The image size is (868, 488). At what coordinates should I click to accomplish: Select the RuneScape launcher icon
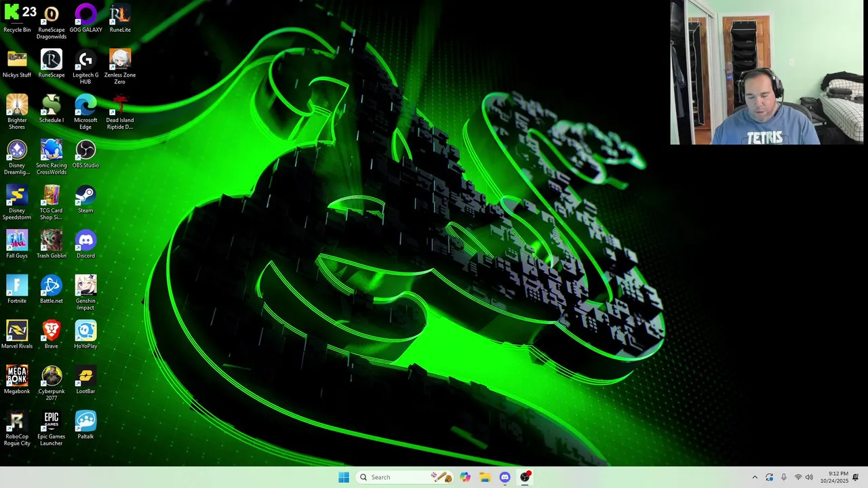click(52, 64)
